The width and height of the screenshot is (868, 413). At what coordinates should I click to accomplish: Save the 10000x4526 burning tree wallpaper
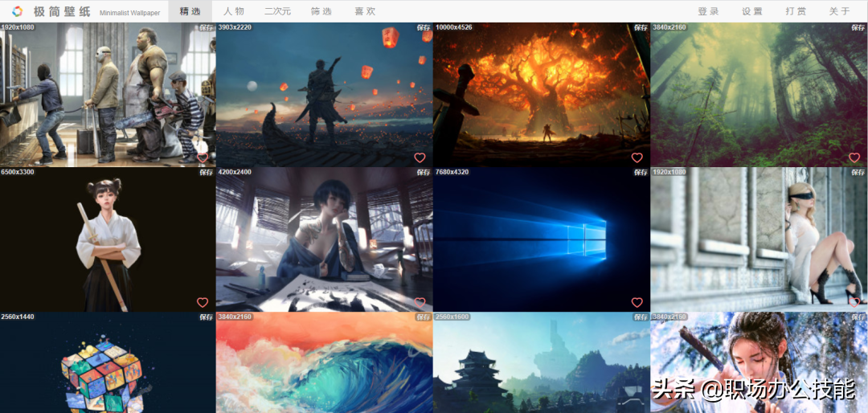(x=641, y=27)
